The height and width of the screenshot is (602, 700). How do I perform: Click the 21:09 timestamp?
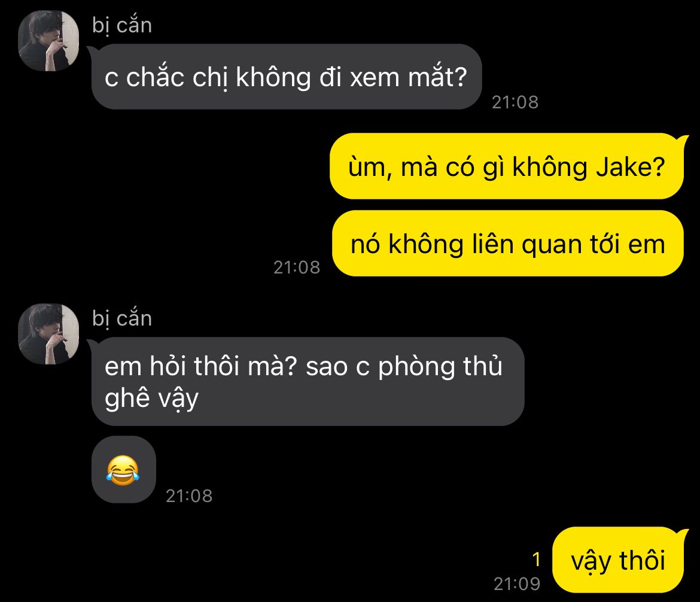pyautogui.click(x=517, y=583)
